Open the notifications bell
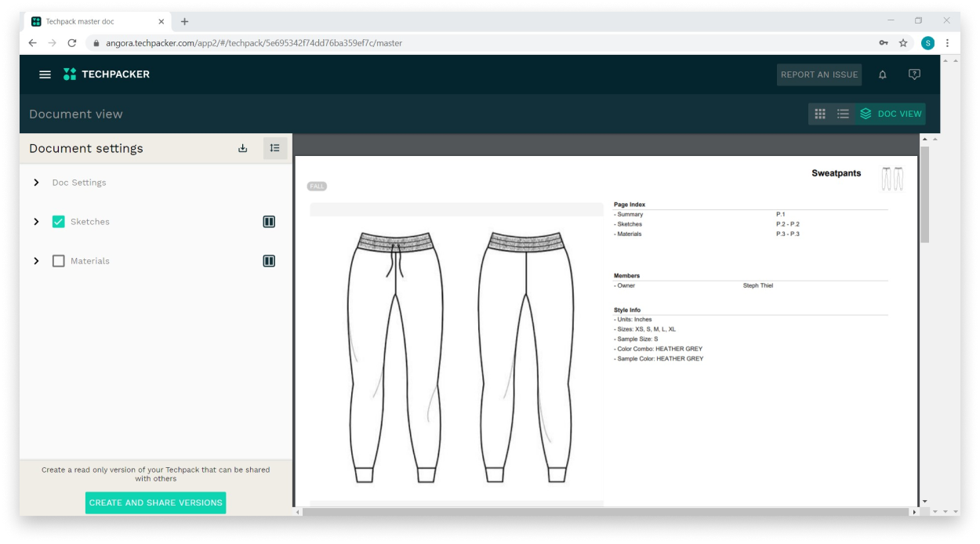 [x=883, y=74]
